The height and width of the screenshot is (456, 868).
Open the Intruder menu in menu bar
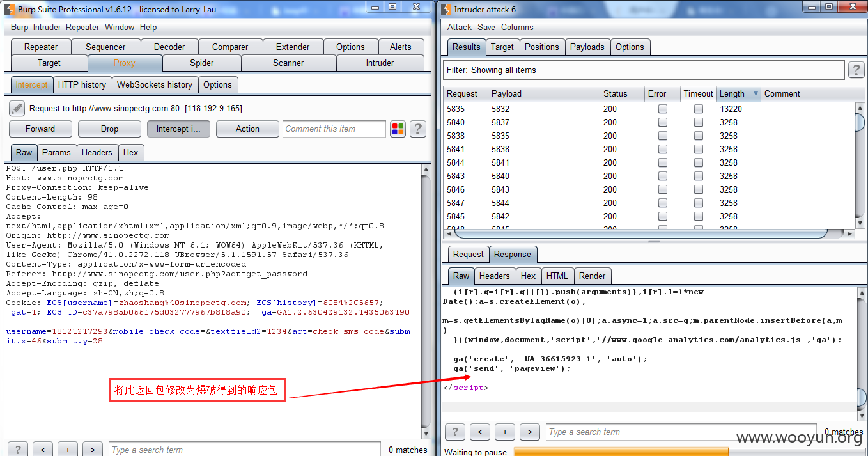(x=47, y=27)
